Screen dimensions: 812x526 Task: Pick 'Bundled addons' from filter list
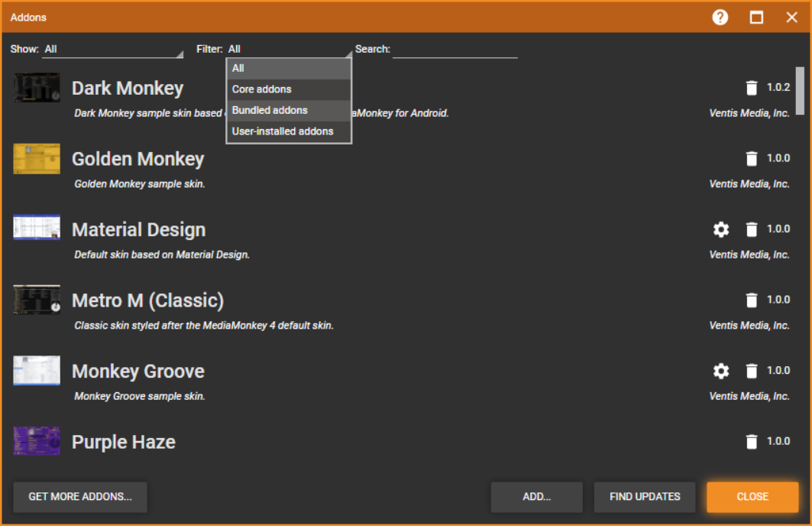coord(289,110)
